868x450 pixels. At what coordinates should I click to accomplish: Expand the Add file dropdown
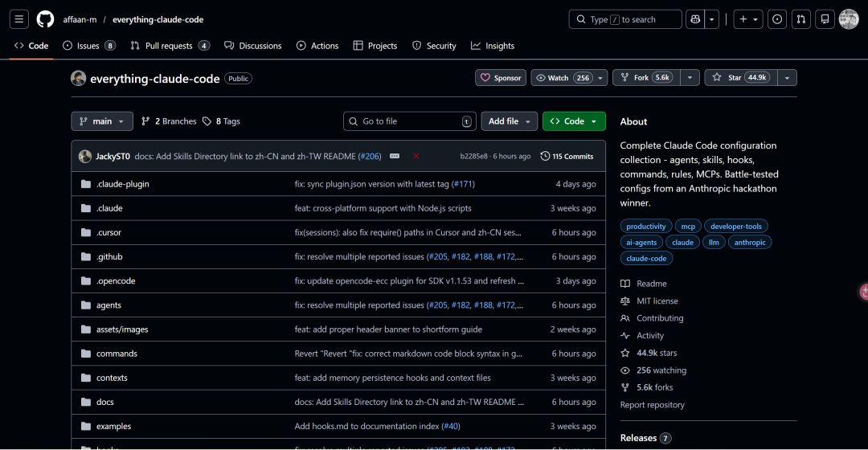[x=510, y=121]
